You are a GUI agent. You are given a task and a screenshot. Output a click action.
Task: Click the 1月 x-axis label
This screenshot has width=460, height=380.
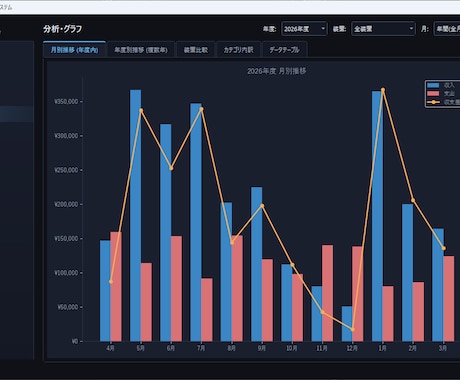coord(382,348)
